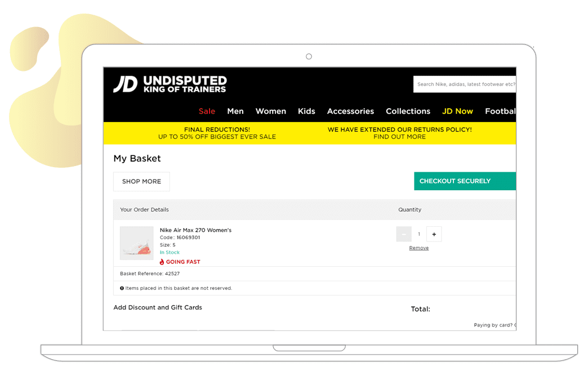
Task: Click the Total: label
Action: [x=420, y=309]
